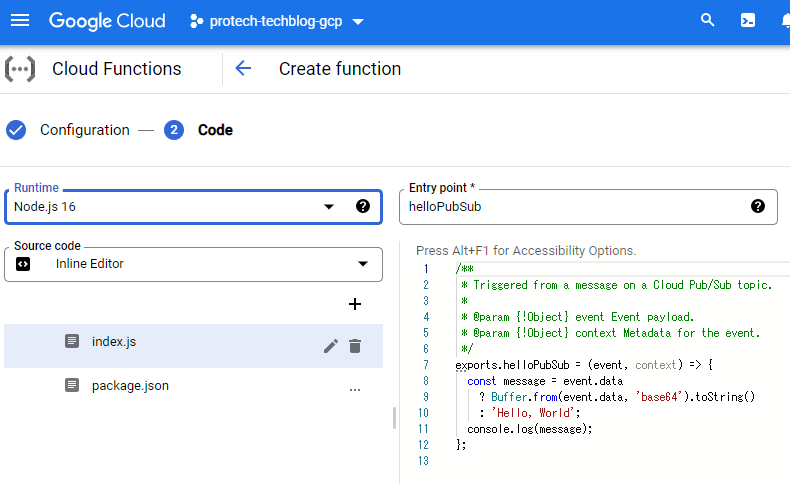
Task: Click the back arrow beside Create function
Action: [x=243, y=69]
